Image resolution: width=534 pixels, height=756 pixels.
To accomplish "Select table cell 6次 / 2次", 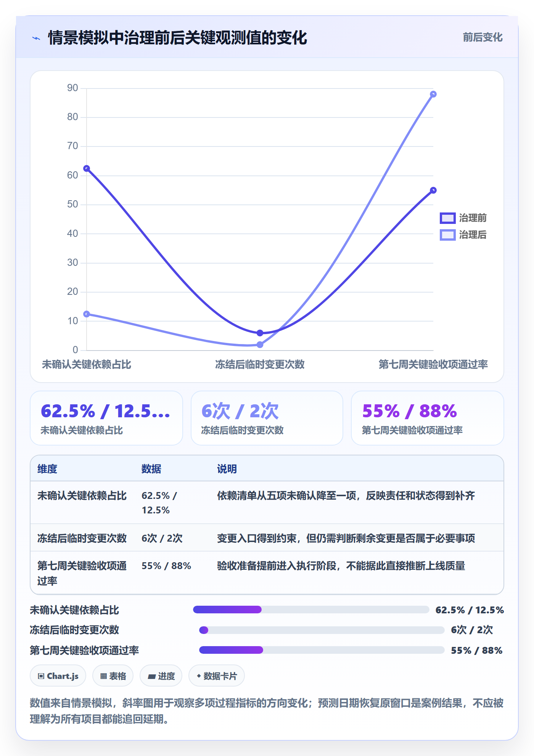I will (x=162, y=538).
